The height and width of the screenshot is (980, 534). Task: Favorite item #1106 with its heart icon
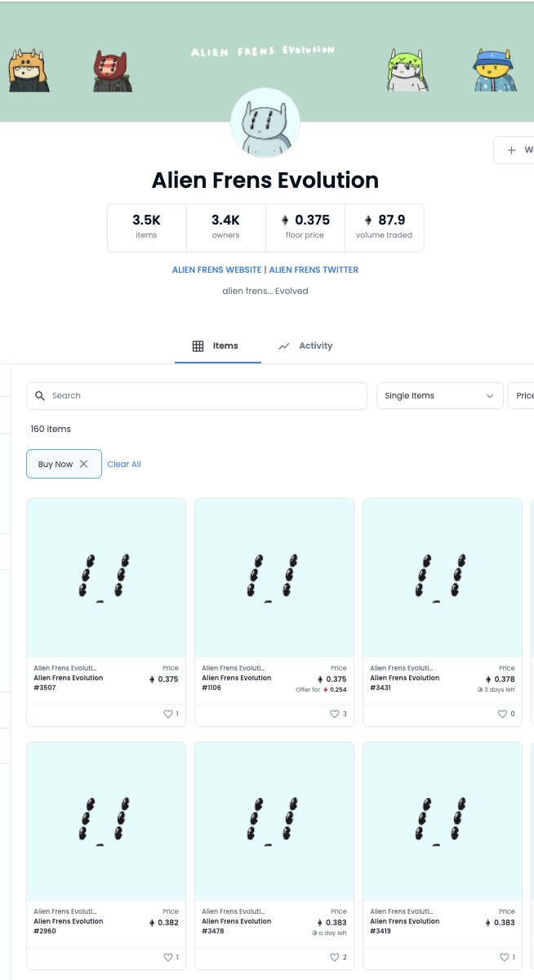335,714
